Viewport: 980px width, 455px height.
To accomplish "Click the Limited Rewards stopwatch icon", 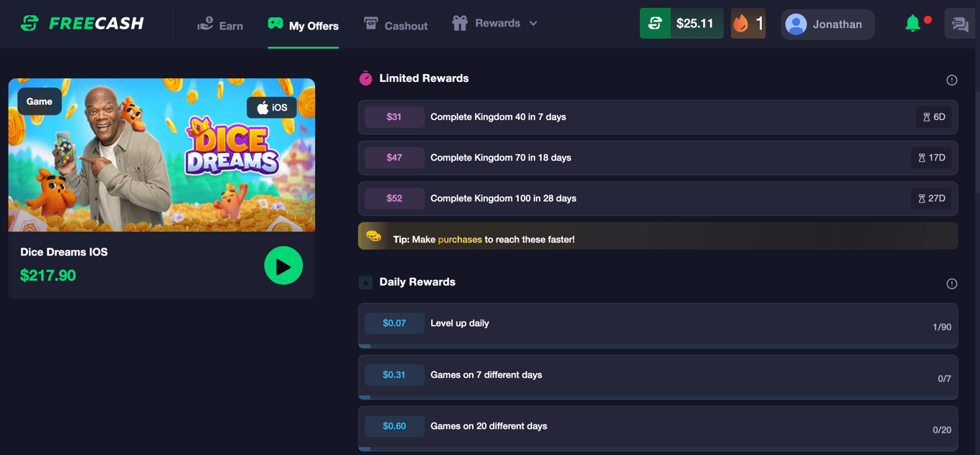I will pyautogui.click(x=366, y=78).
